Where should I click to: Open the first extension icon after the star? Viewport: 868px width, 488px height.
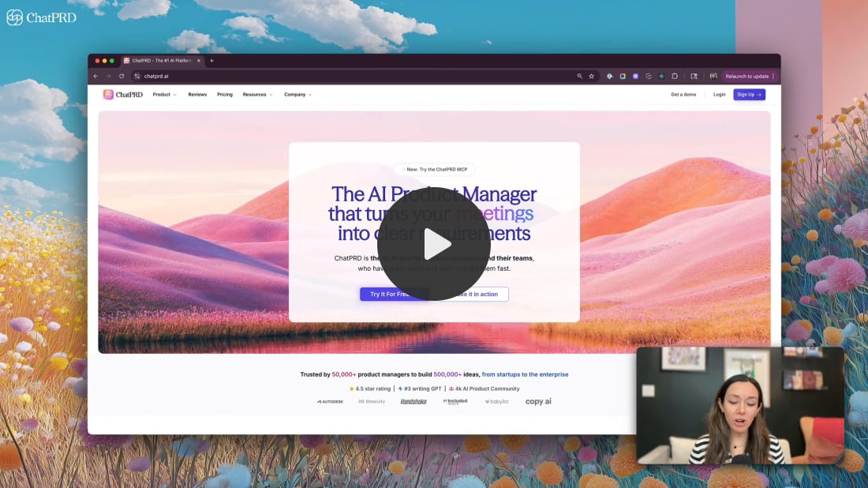coord(609,76)
